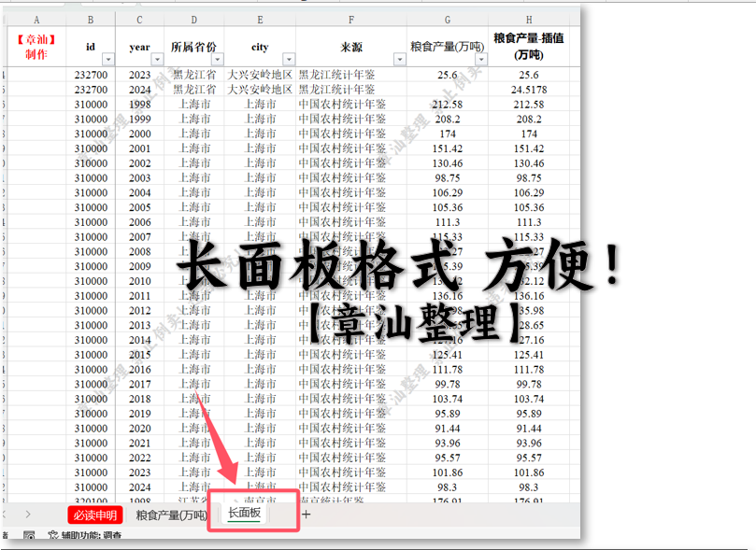Open the 所属省份 column filter dropdown
This screenshot has height=550, width=756.
point(218,59)
